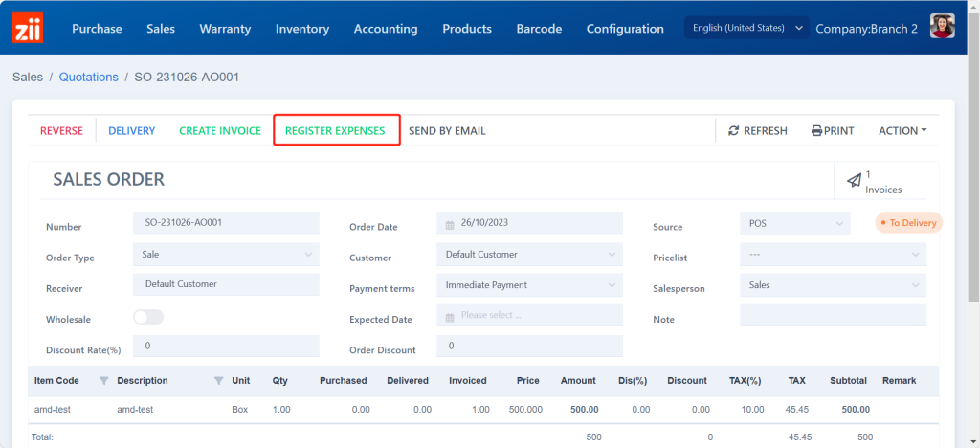
Task: Click the Register Expenses button
Action: (335, 131)
